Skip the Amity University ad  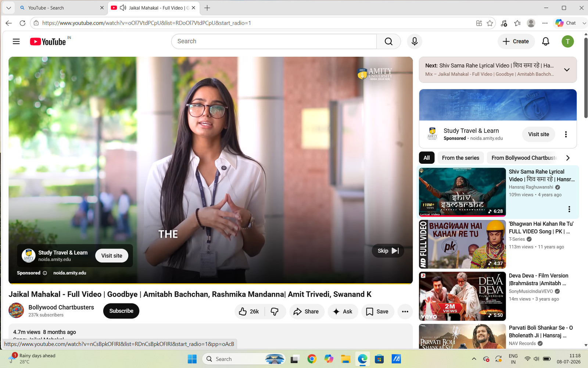tap(388, 251)
